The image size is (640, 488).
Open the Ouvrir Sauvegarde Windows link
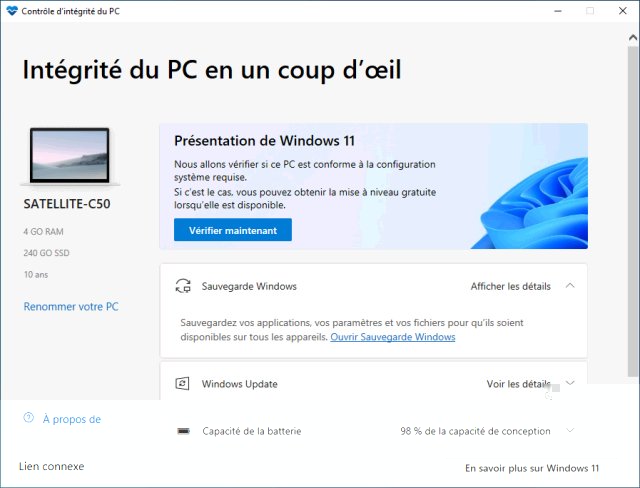tap(393, 337)
